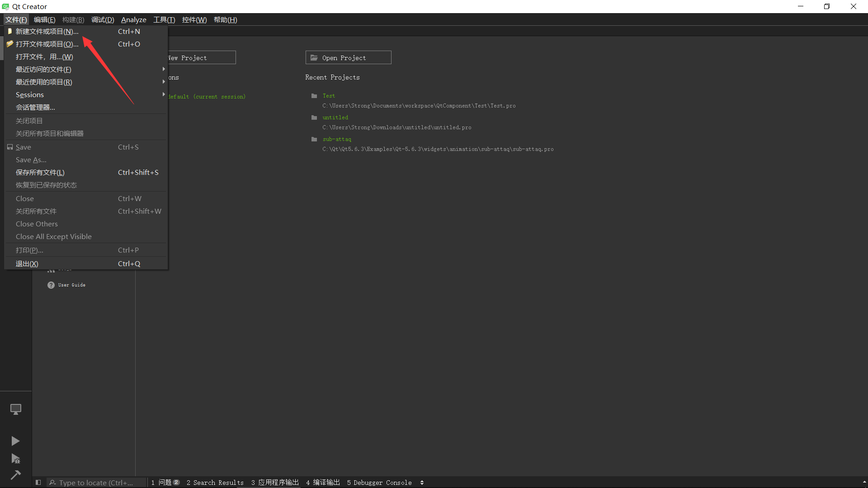Click the disabled 打印(P)... entry
This screenshot has height=488, width=868.
coord(86,250)
